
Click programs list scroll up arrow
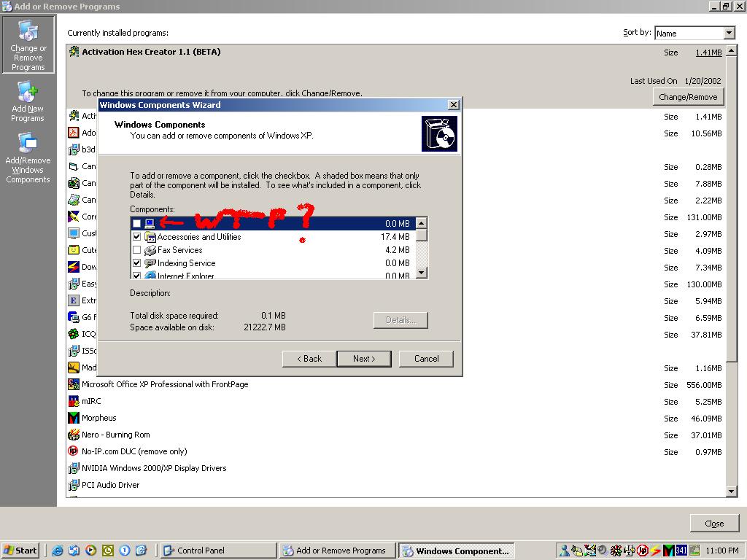pyautogui.click(x=732, y=51)
